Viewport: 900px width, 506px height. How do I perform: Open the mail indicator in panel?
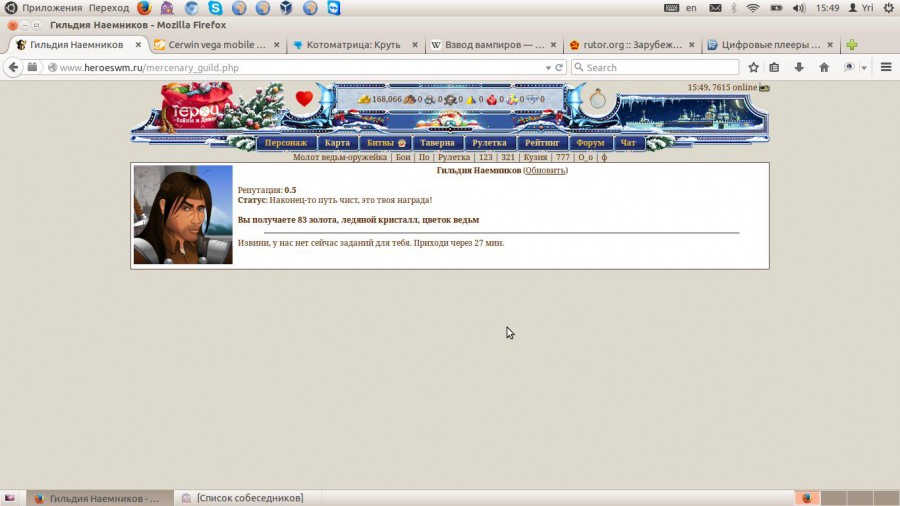coord(715,7)
